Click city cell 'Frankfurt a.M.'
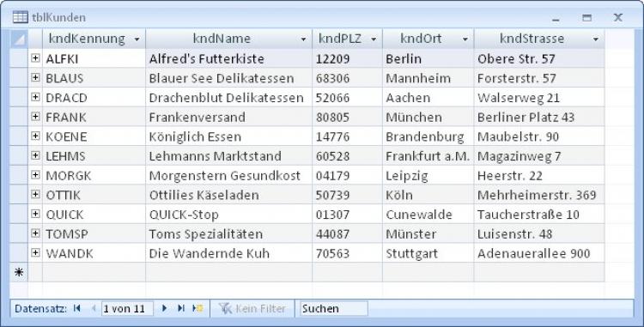This screenshot has width=644, height=327. pos(428,156)
